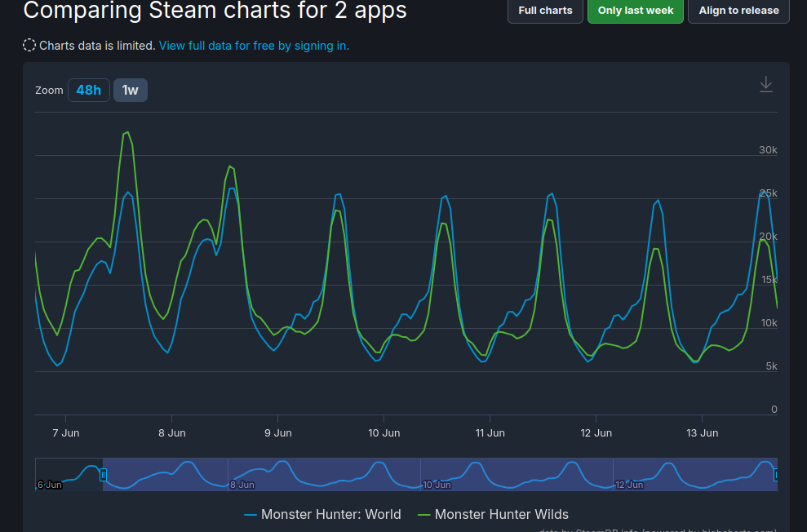
Task: Click the Align to release button
Action: pos(738,11)
